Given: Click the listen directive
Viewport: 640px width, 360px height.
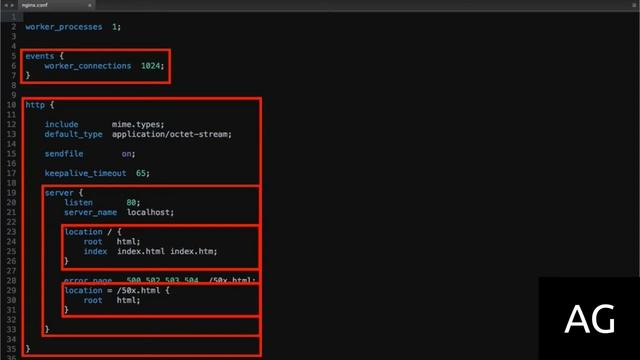Looking at the screenshot, I should [x=78, y=202].
